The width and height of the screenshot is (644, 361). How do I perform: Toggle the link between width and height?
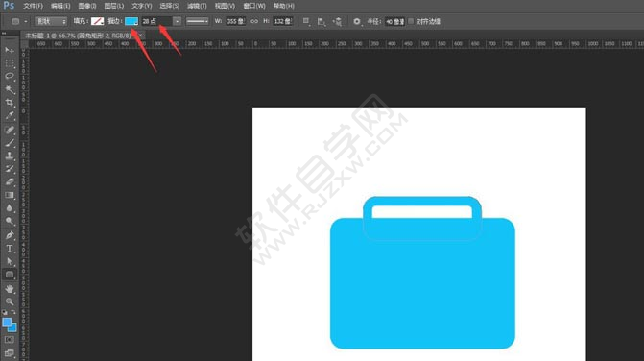click(254, 21)
